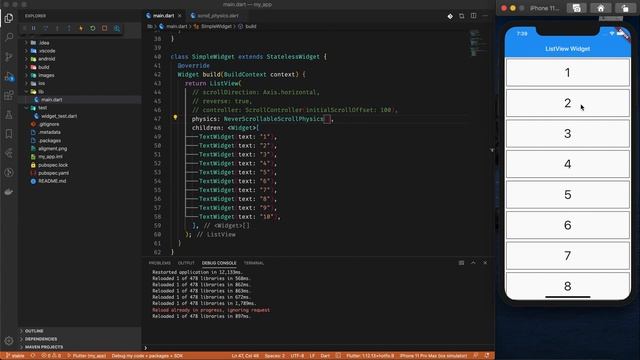Click Step Out in debug toolbar
Screen dimensions: 640x360
(69, 28)
